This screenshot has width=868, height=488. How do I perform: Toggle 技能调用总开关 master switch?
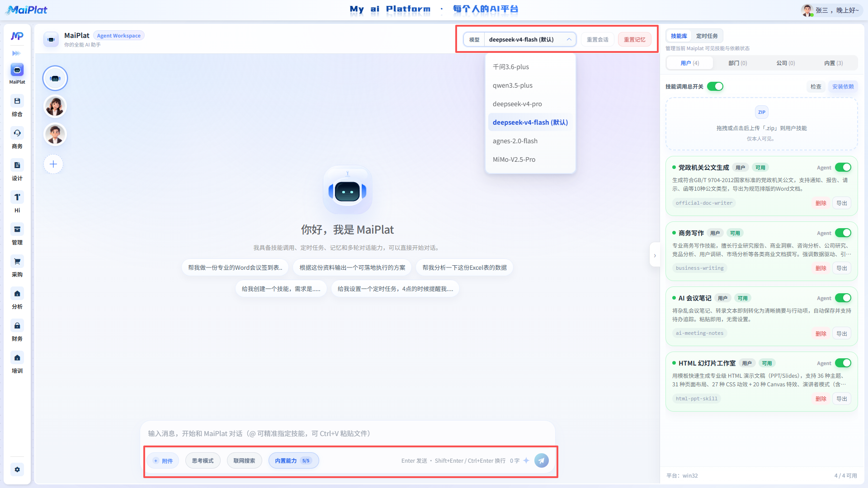pos(715,86)
